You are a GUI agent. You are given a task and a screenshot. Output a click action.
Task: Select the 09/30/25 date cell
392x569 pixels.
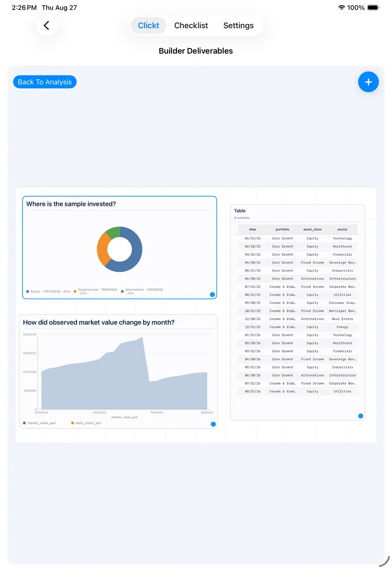(x=253, y=303)
